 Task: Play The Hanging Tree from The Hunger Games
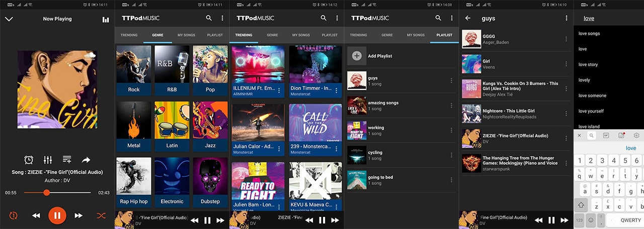click(516, 163)
